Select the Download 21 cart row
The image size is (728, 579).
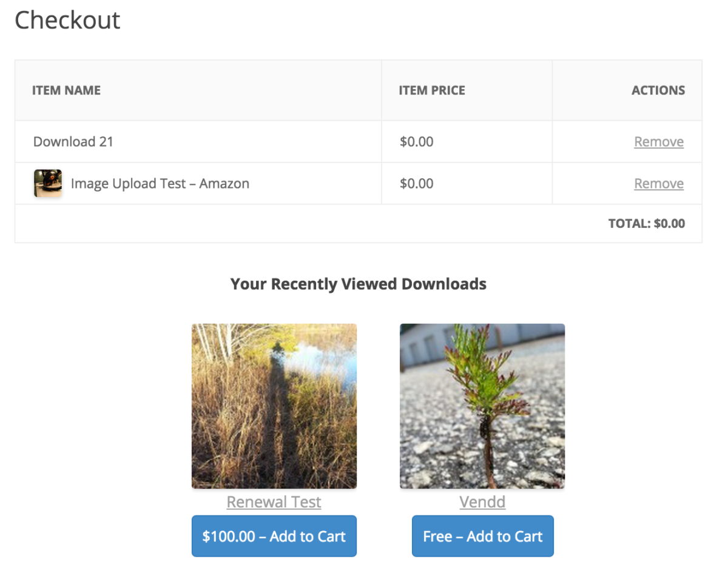coord(243,141)
